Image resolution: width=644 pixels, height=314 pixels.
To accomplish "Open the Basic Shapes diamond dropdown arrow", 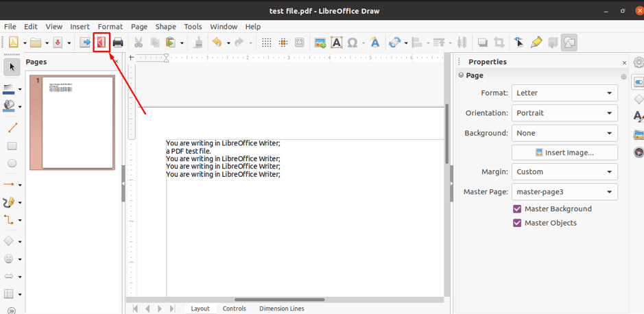I will [x=20, y=241].
